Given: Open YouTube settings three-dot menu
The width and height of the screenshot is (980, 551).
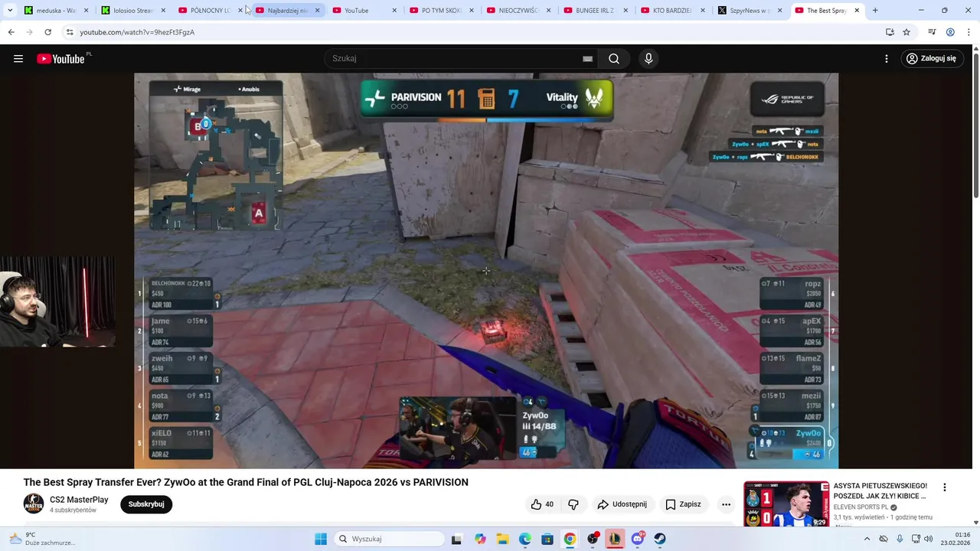Looking at the screenshot, I should pyautogui.click(x=887, y=59).
